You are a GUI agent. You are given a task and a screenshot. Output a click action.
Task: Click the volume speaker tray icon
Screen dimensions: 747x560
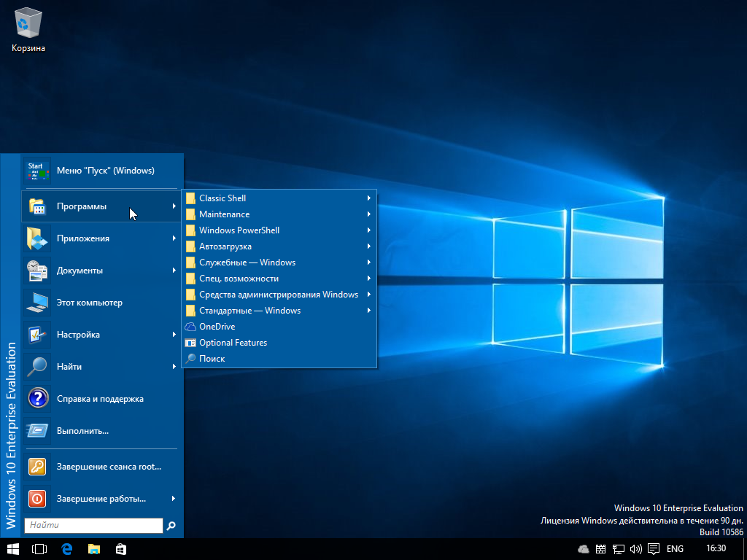point(636,549)
